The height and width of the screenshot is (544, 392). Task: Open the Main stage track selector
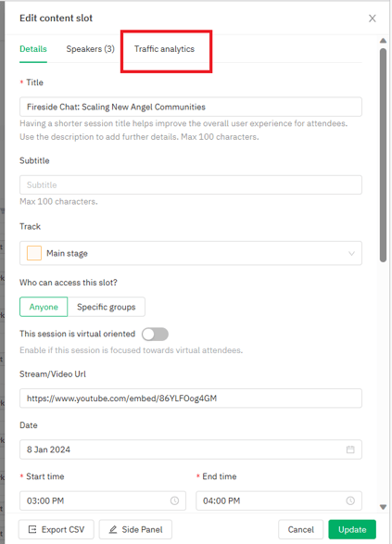pos(191,253)
